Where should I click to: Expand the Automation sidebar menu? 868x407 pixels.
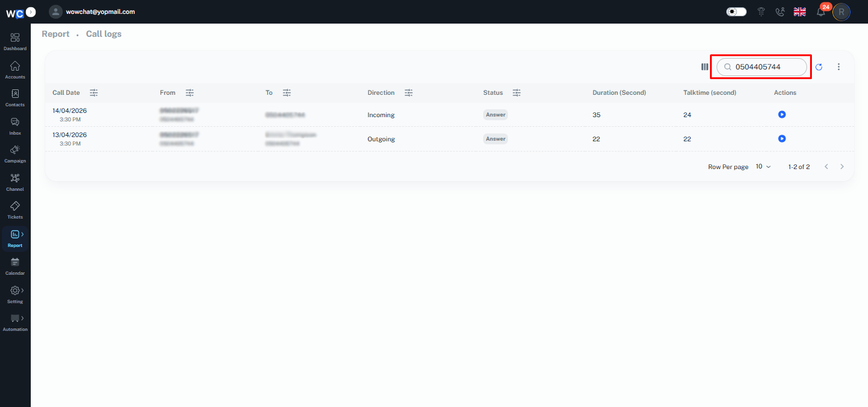coord(15,322)
